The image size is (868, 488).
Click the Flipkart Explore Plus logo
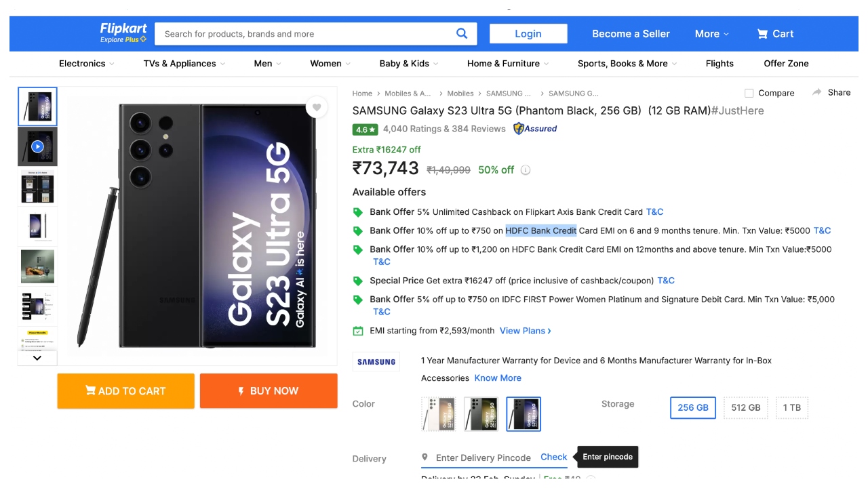point(123,33)
